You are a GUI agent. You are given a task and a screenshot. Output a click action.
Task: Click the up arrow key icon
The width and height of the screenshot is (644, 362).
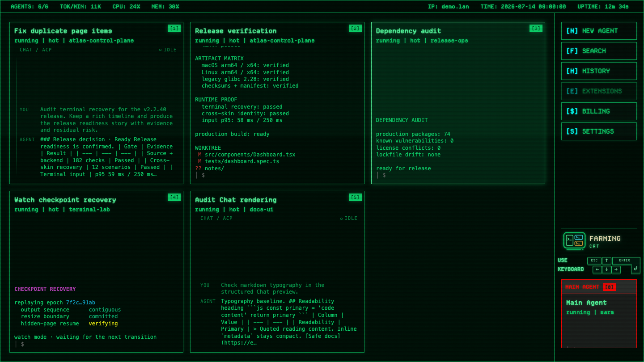point(606,261)
